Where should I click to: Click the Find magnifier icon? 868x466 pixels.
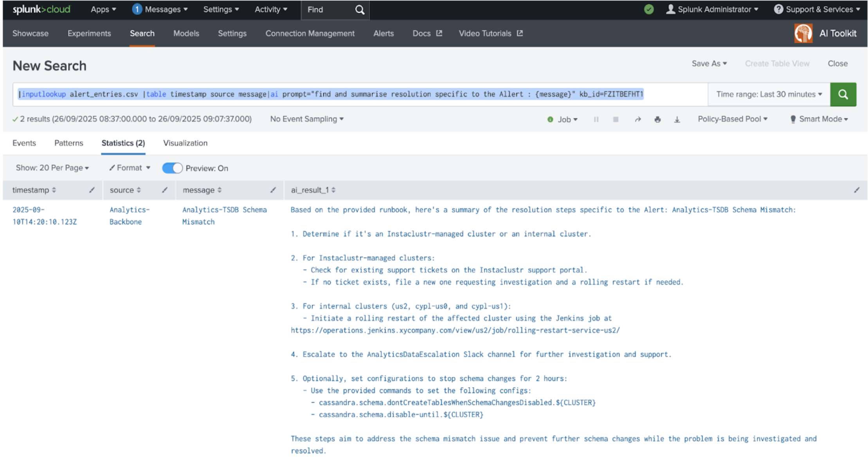click(x=360, y=10)
